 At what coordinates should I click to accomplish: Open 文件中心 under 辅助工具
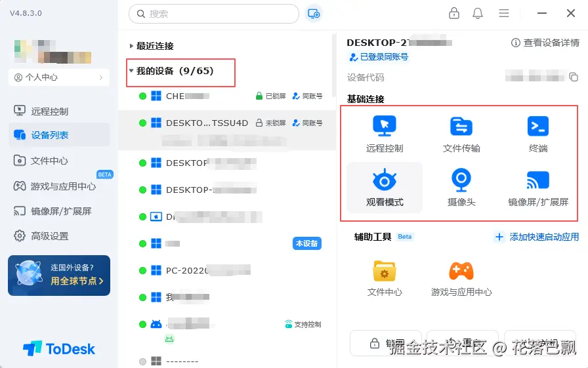pyautogui.click(x=385, y=278)
